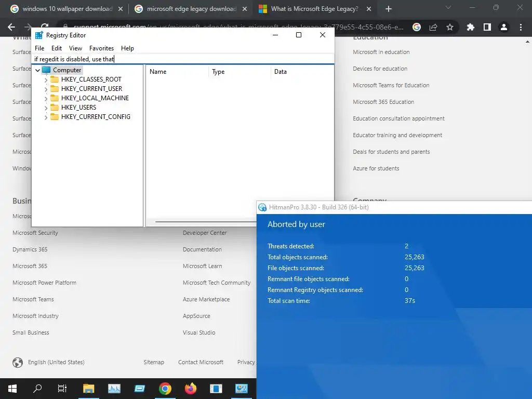Open Devices for education link
Screen dimensions: 532x399
[380, 69]
